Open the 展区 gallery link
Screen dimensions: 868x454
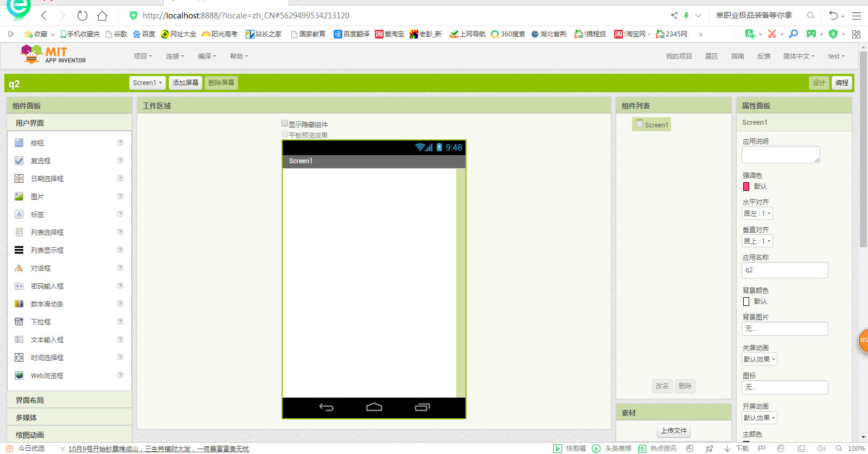coord(711,56)
